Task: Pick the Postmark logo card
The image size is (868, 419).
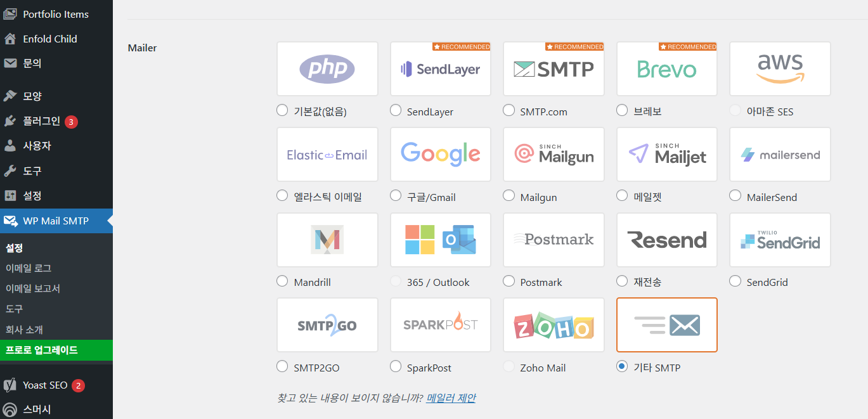Action: pyautogui.click(x=554, y=240)
